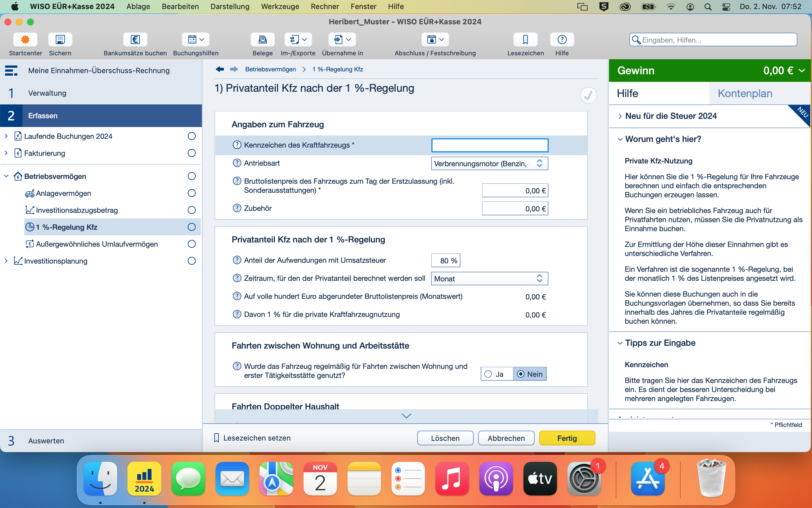Image resolution: width=812 pixels, height=508 pixels.
Task: Click the Lesezeichen bookmark toolbar icon
Action: point(526,40)
